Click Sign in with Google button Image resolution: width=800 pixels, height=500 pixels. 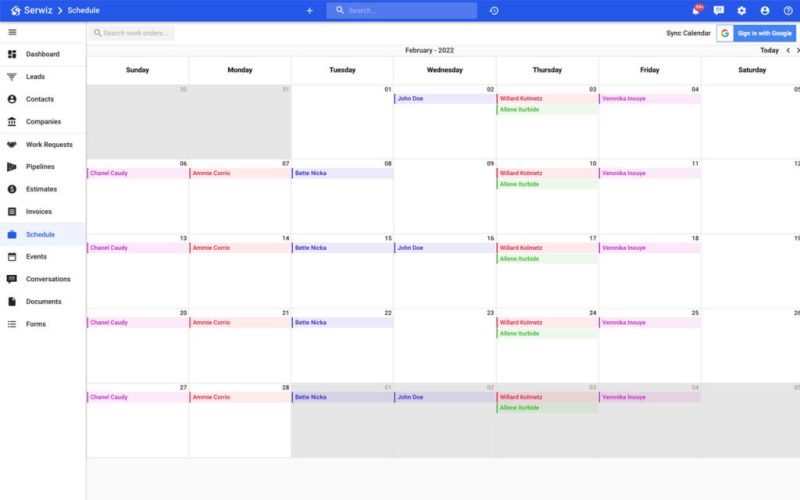coord(756,33)
